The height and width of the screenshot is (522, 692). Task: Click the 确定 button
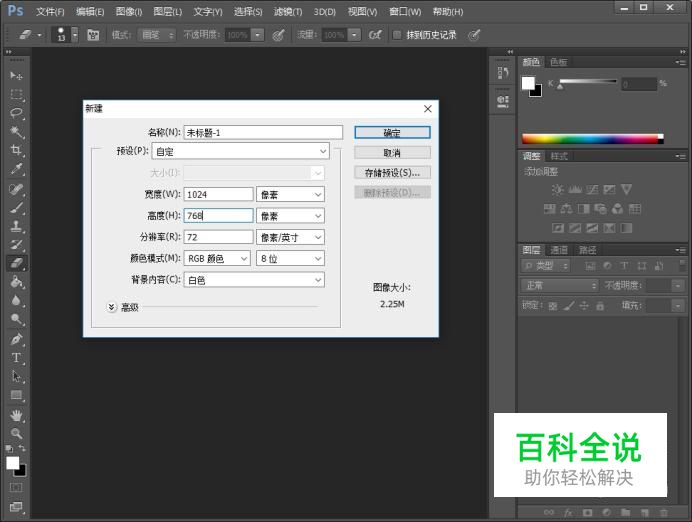pyautogui.click(x=392, y=132)
